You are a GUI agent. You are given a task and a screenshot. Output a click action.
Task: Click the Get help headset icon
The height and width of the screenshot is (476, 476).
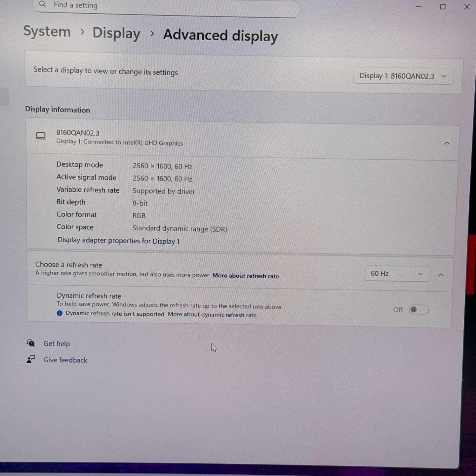coord(31,343)
